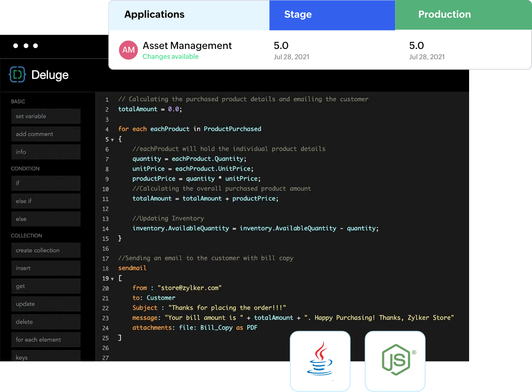Click the create collection block
The width and height of the screenshot is (532, 392).
(x=46, y=250)
